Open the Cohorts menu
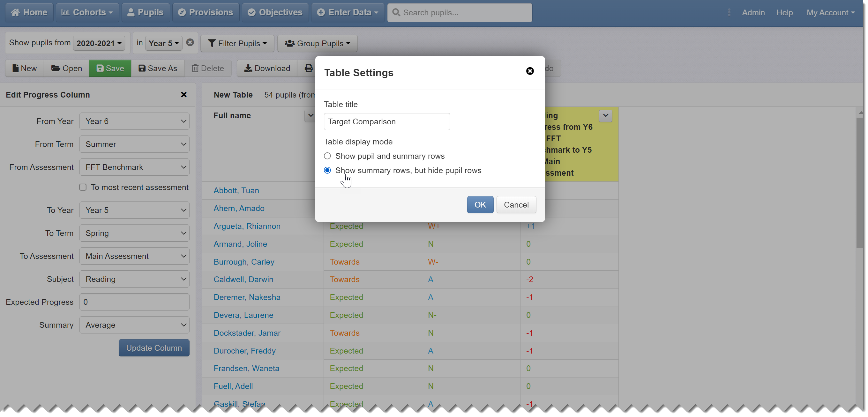 (87, 12)
